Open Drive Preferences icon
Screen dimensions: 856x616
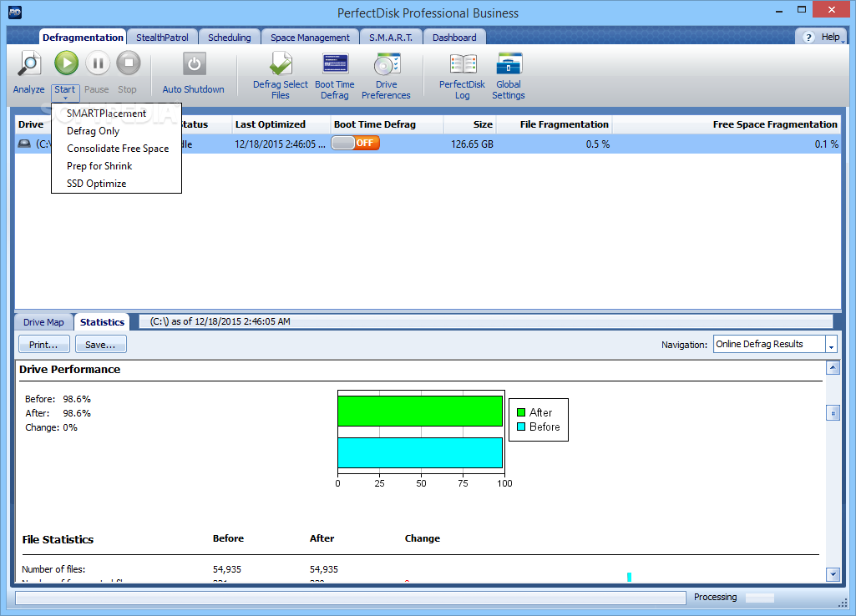point(387,64)
